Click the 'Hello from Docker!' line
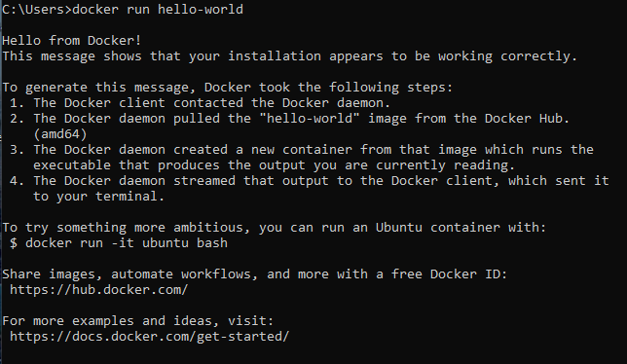627x364 pixels. click(72, 40)
